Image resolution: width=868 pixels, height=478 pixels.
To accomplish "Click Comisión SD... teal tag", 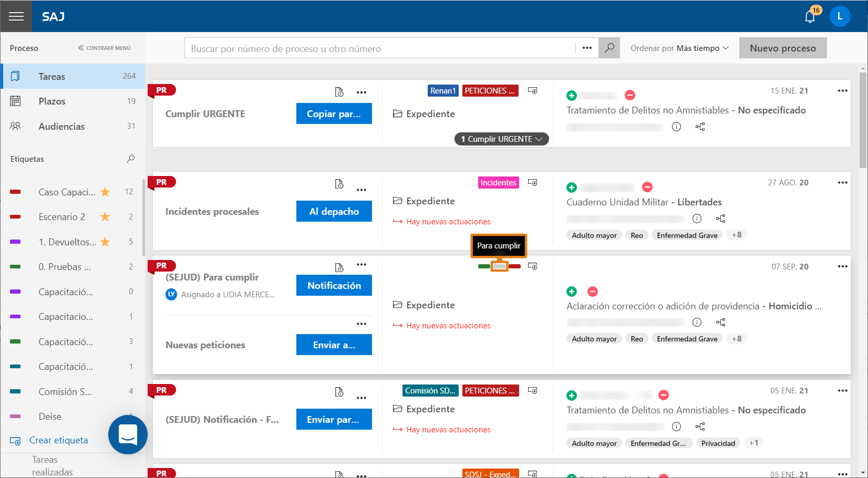I will click(430, 391).
